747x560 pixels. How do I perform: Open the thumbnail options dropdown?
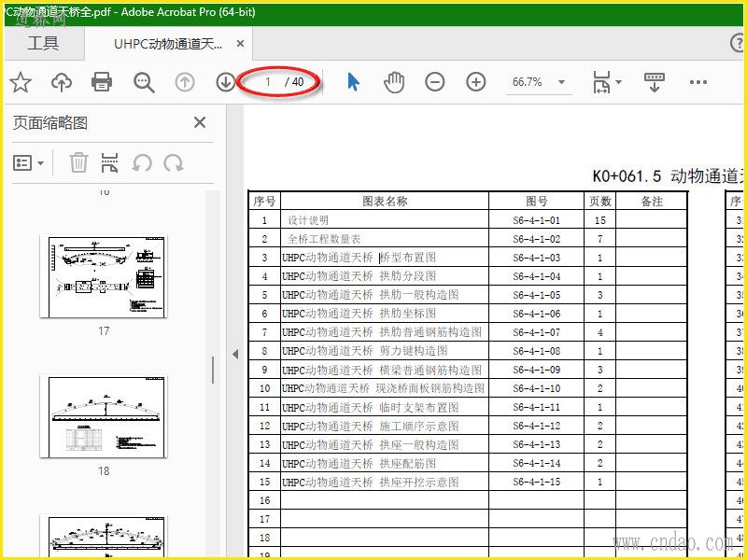pyautogui.click(x=28, y=162)
